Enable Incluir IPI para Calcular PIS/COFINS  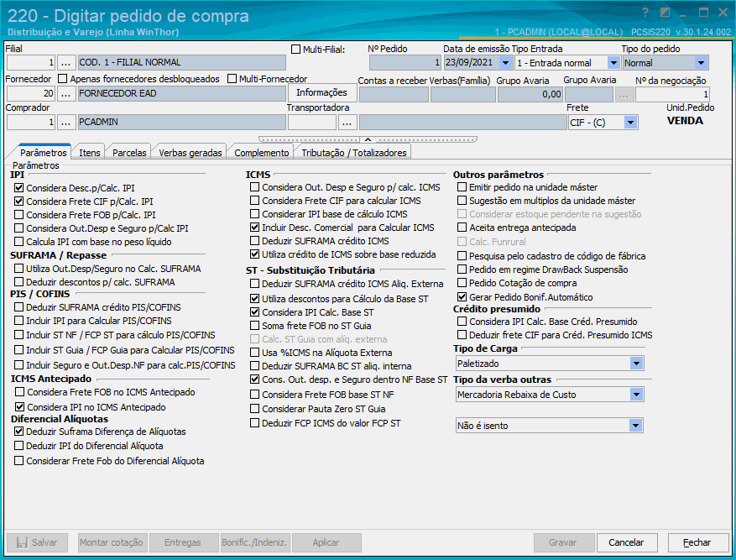[x=18, y=321]
